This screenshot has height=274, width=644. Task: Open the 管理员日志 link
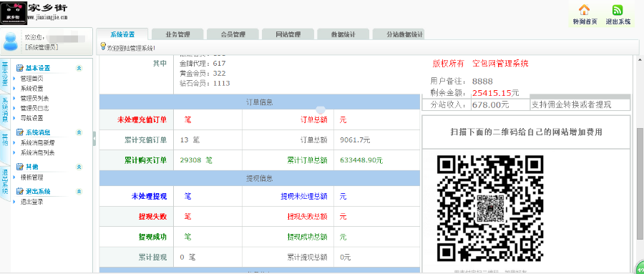[x=34, y=108]
